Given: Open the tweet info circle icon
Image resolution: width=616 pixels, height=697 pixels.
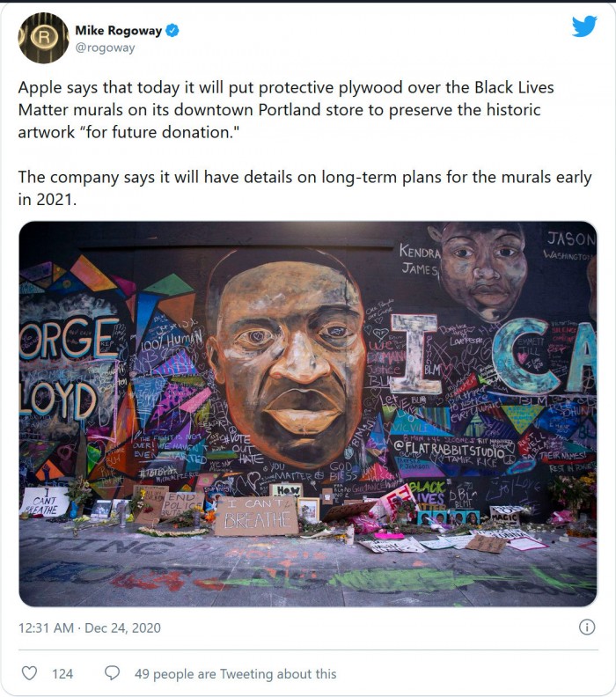Looking at the screenshot, I should [587, 627].
